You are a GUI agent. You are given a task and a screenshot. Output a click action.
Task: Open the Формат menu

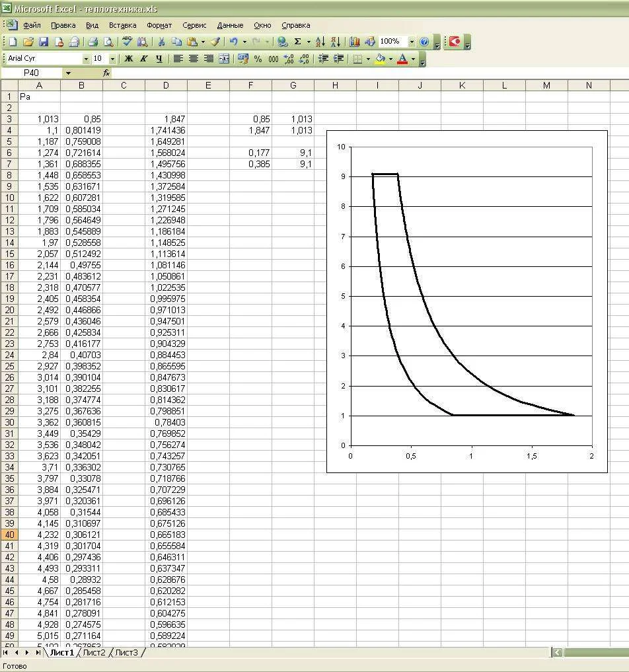click(159, 25)
